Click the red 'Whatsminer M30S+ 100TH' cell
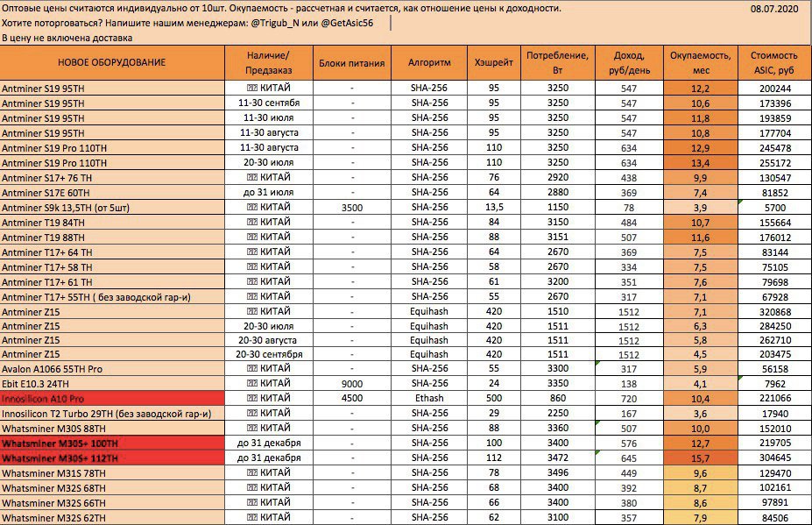The image size is (812, 525). tap(112, 443)
